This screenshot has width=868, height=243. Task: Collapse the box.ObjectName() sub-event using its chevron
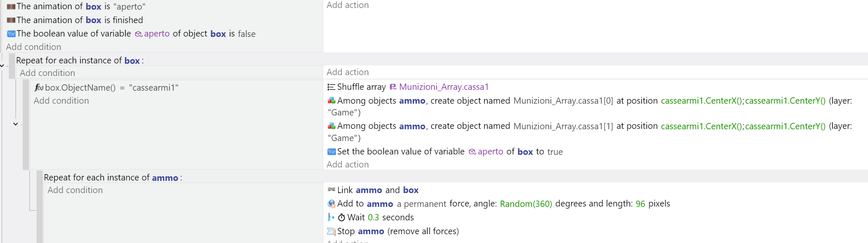16,124
